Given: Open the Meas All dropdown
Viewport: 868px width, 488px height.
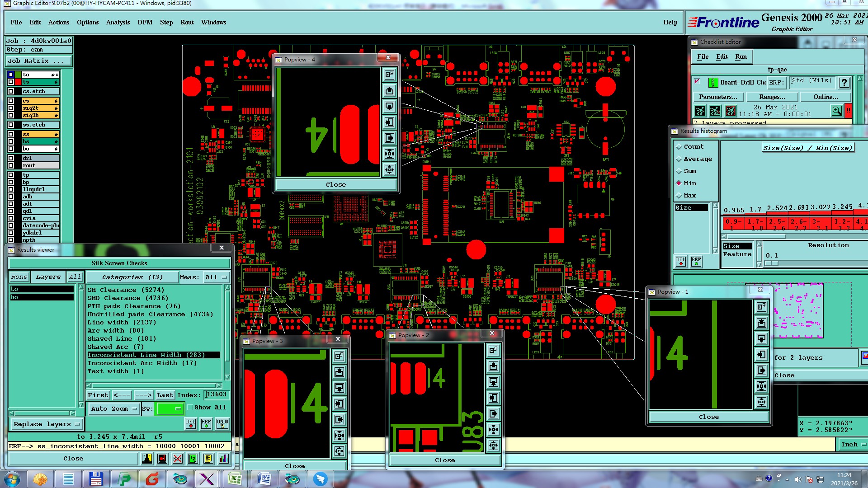Looking at the screenshot, I should (217, 277).
